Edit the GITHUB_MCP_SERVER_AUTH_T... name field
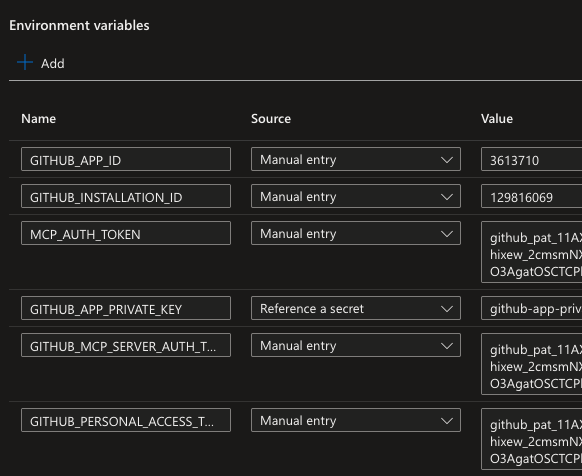Image resolution: width=582 pixels, height=476 pixels. (126, 345)
